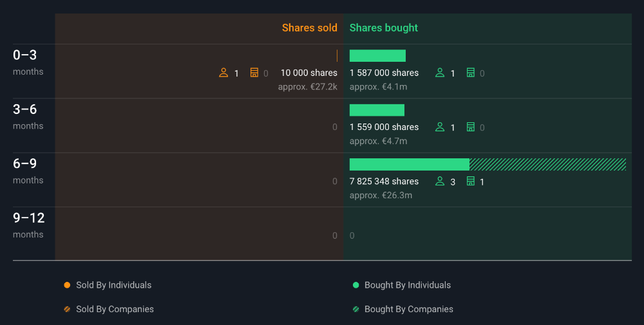Click green individual buyer icon in 0–3 months
The image size is (644, 325).
click(x=440, y=73)
